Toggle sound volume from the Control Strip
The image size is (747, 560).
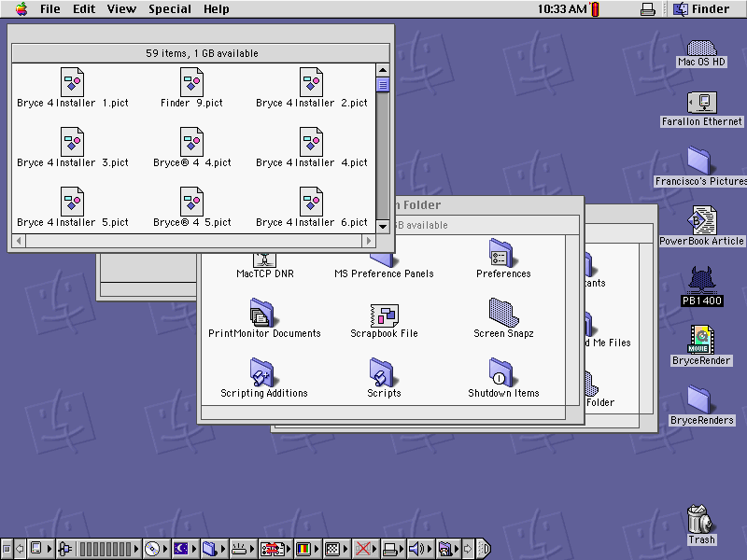pyautogui.click(x=416, y=549)
